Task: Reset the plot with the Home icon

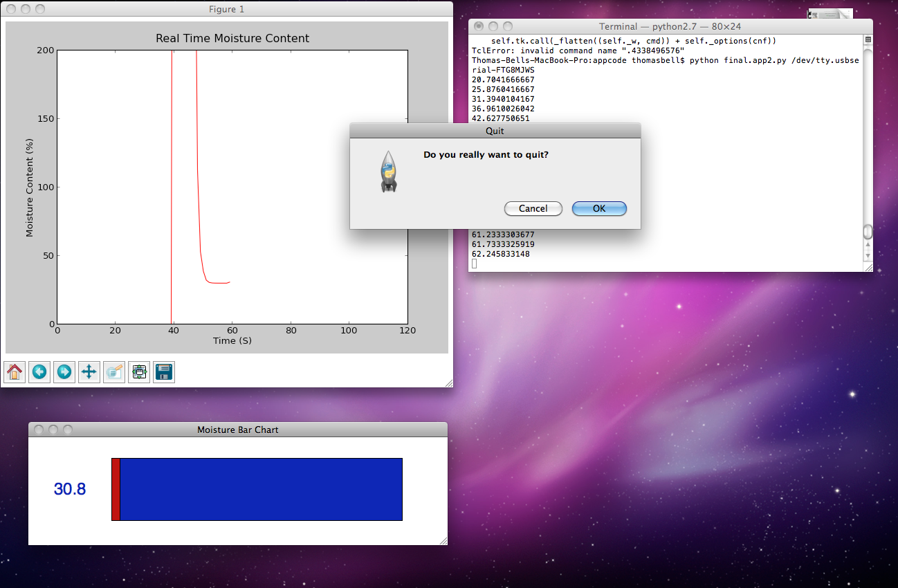Action: (15, 371)
